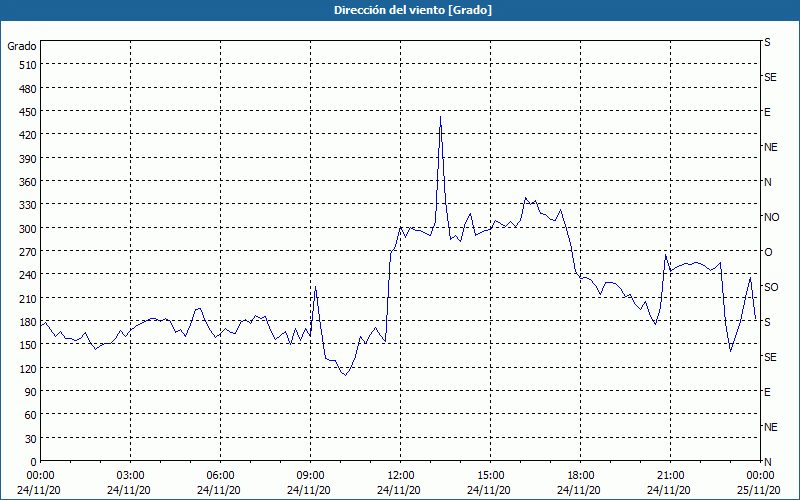Select the 120 tick label

pos(28,368)
